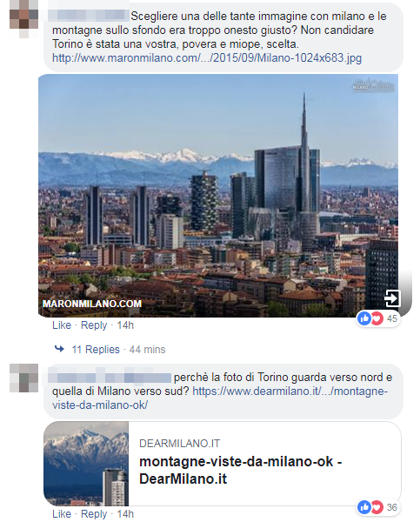Like the second comment about Torino photo

point(62,513)
